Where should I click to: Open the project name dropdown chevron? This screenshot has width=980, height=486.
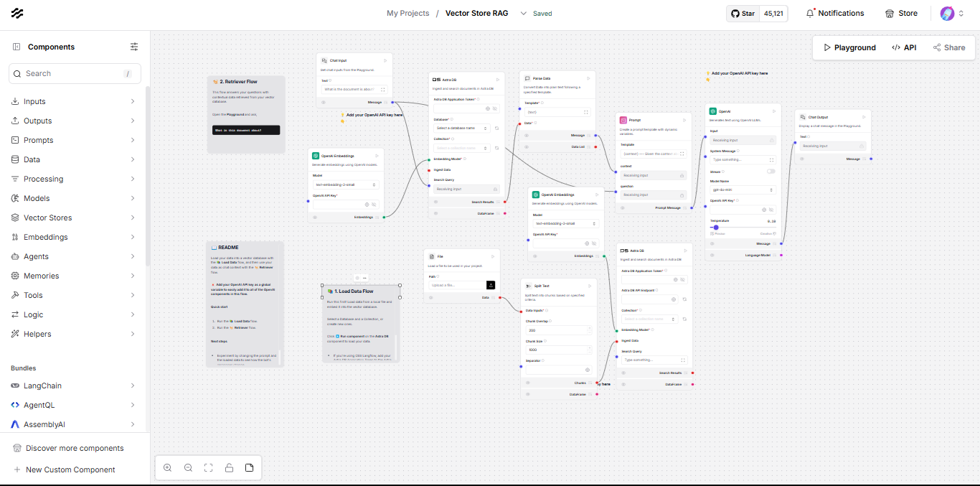tap(523, 14)
